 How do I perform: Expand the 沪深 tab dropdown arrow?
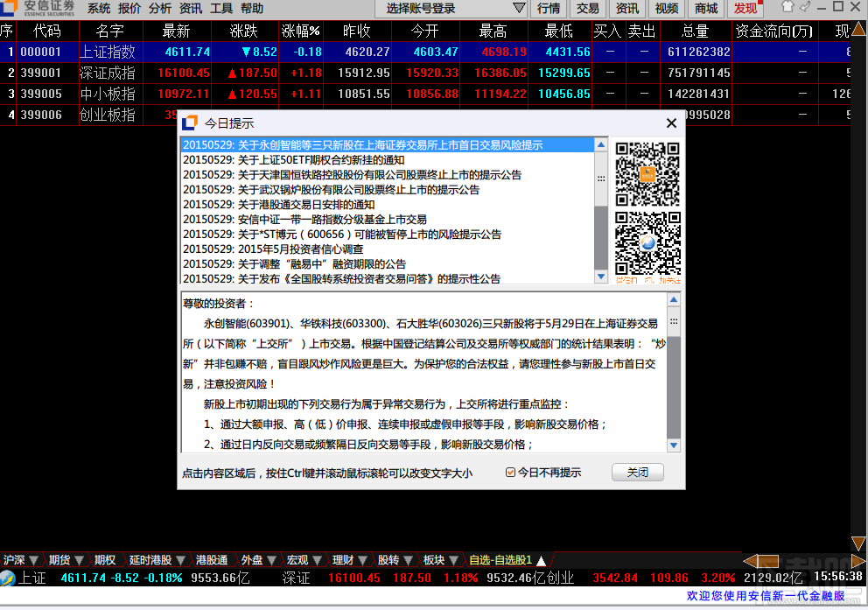coord(34,560)
